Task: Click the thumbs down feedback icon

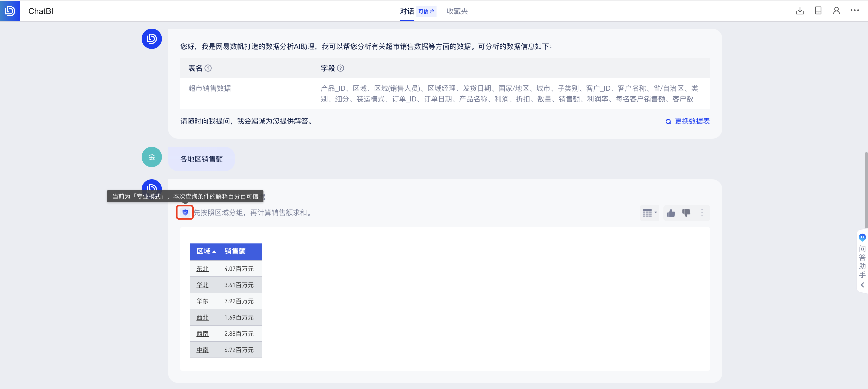Action: point(686,213)
